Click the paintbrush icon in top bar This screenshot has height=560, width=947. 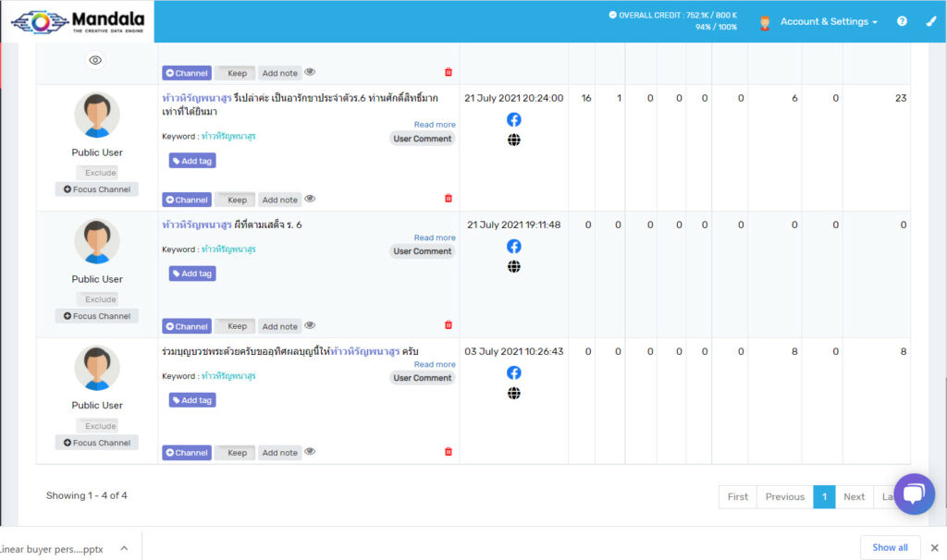click(x=930, y=21)
